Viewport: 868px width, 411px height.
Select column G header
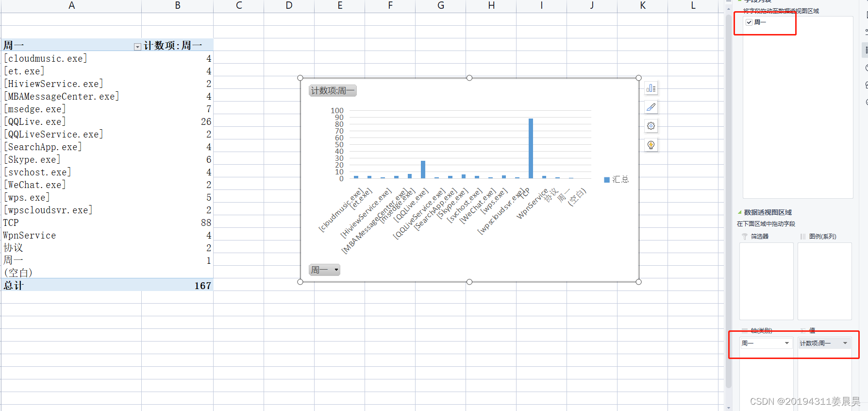[x=440, y=5]
